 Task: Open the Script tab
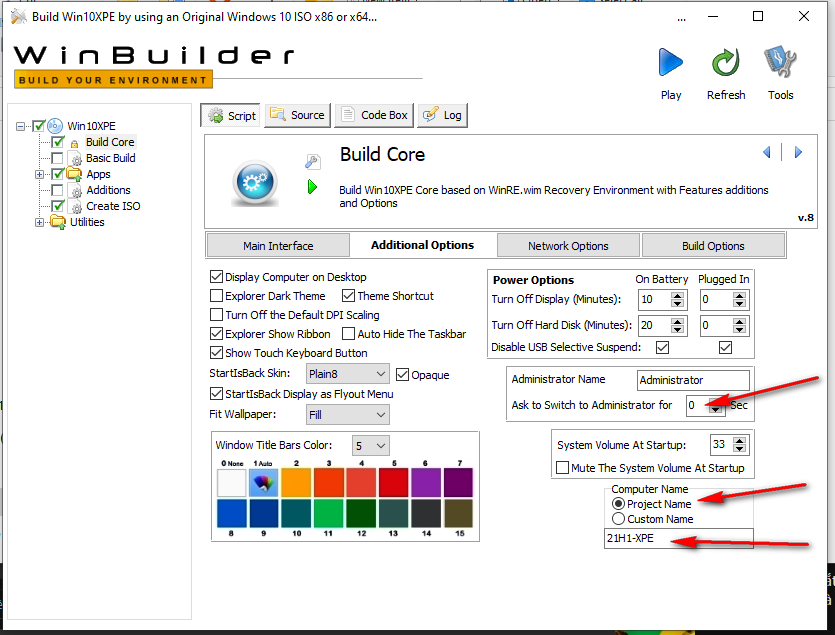231,116
